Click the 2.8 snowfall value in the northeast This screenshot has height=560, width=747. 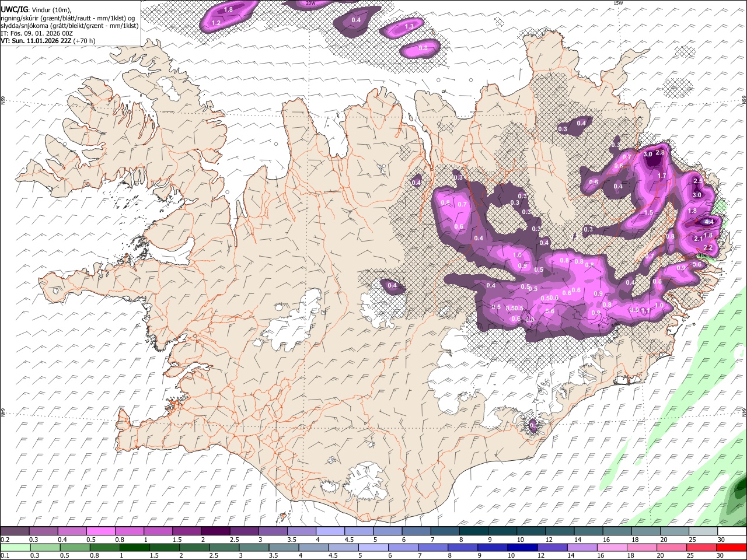pos(660,152)
